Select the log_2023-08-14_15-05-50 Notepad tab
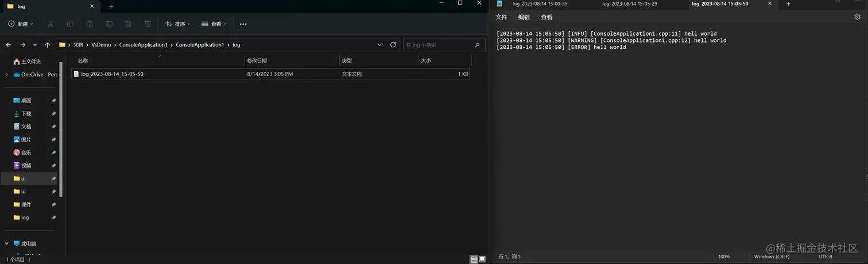 click(x=720, y=4)
